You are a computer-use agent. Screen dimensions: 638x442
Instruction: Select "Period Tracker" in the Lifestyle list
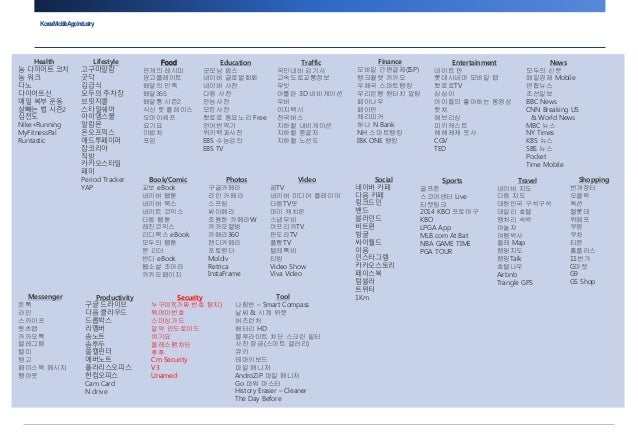(x=103, y=179)
